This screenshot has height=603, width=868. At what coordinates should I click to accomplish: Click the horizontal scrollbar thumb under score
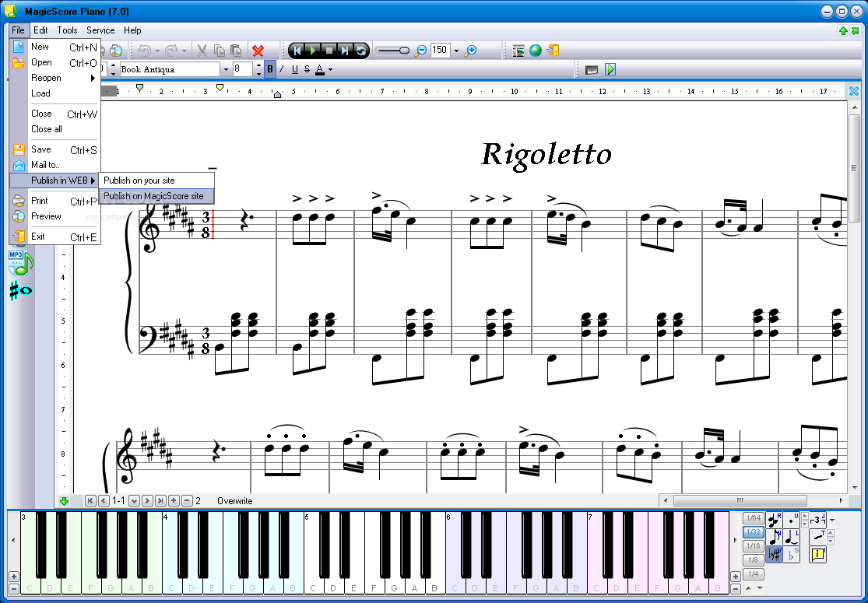740,500
